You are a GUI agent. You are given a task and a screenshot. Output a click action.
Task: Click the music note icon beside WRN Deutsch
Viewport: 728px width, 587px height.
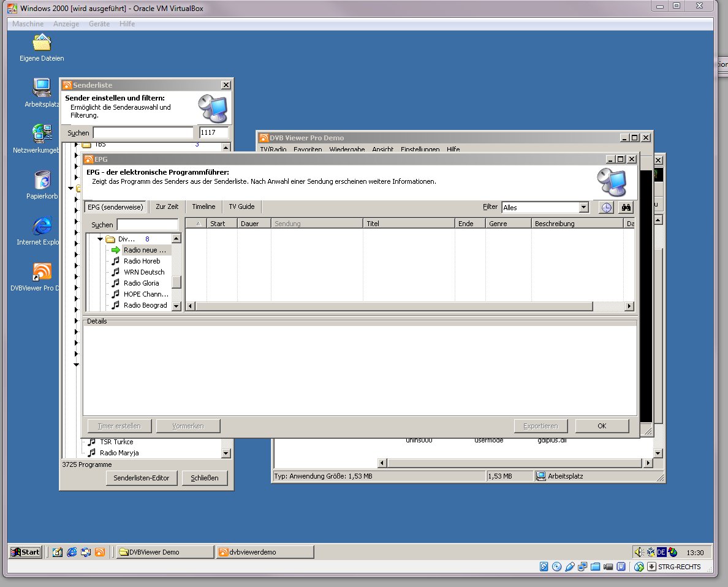click(116, 272)
